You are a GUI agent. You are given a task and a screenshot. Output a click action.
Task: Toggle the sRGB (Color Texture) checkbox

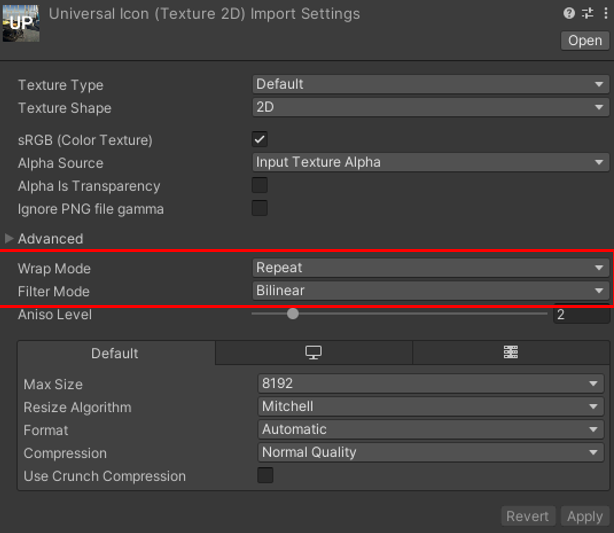(260, 140)
